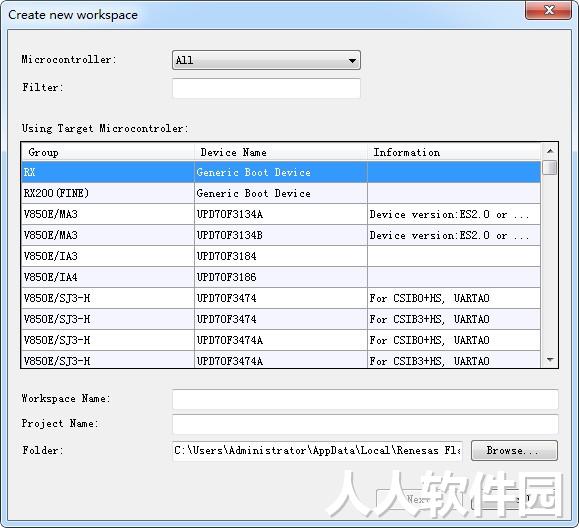Open the Microcontroller dropdown showing All
The height and width of the screenshot is (528, 579).
click(x=266, y=60)
